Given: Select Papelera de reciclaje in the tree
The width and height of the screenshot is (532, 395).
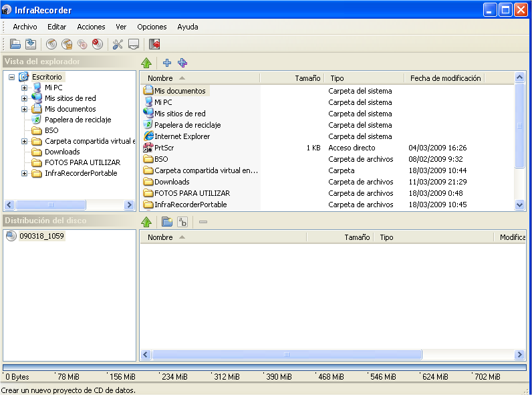Looking at the screenshot, I should (x=78, y=120).
